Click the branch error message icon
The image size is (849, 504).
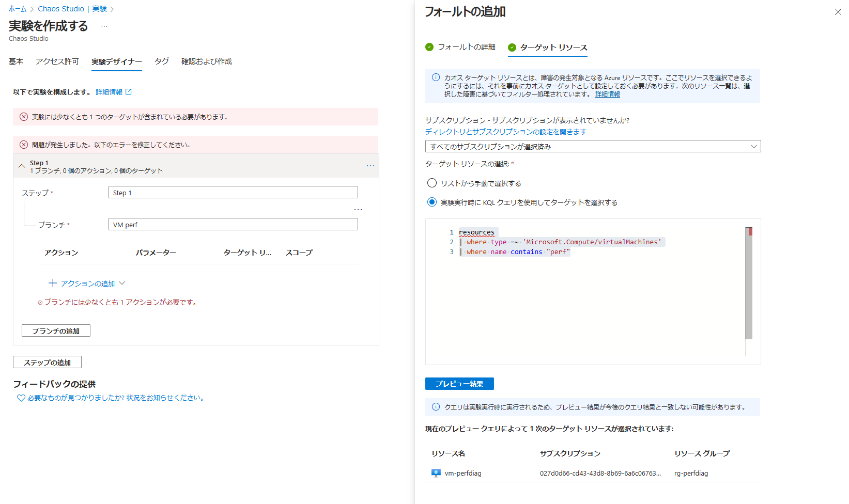(40, 303)
